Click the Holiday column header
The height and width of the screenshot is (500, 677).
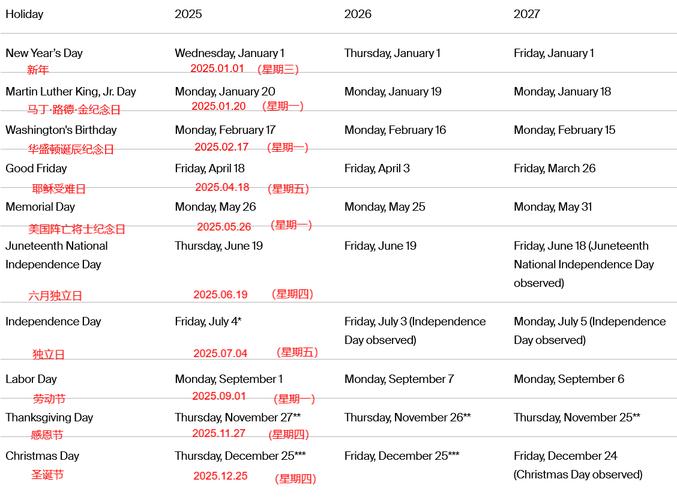tap(24, 14)
